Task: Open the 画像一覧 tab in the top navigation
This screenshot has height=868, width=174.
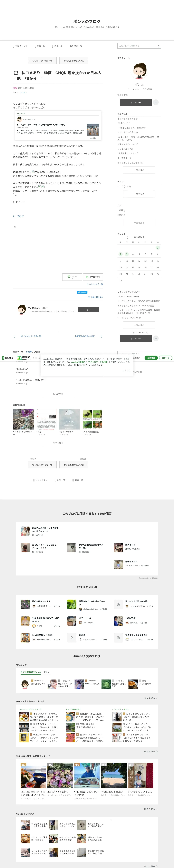Action: pyautogui.click(x=57, y=46)
